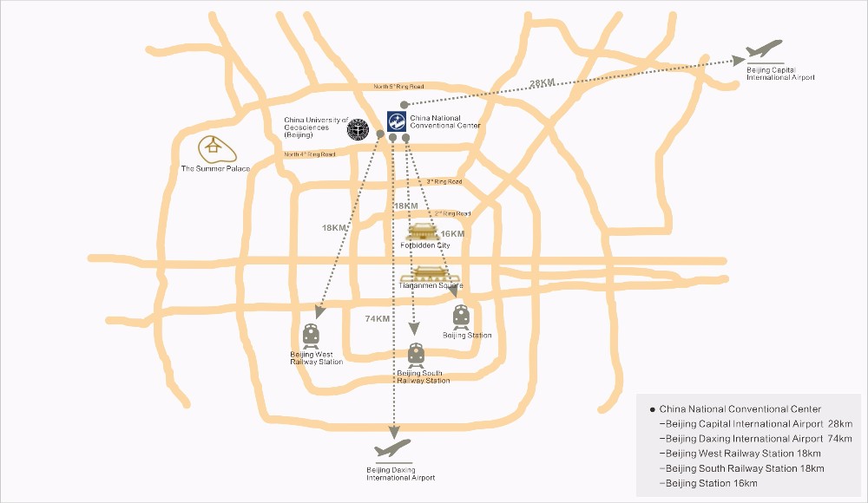The width and height of the screenshot is (868, 503).
Task: Click the '18KM' label near the 3rd Ring Road
Action: click(x=405, y=206)
